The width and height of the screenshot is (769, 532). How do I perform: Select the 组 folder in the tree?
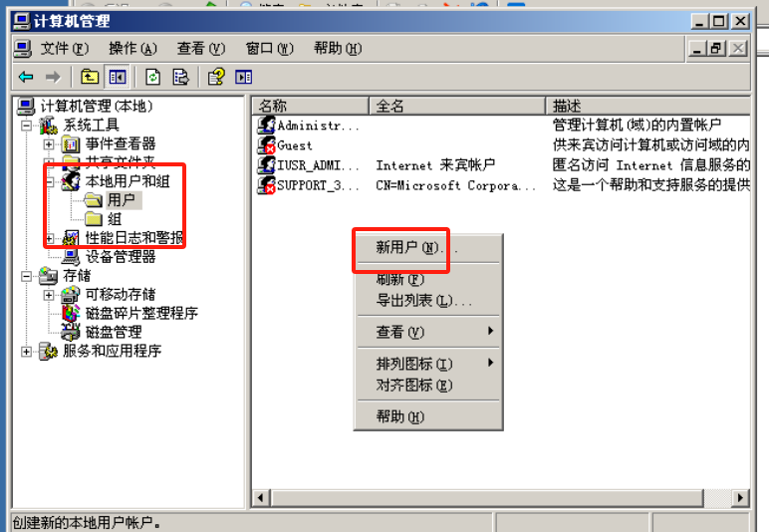tap(115, 219)
